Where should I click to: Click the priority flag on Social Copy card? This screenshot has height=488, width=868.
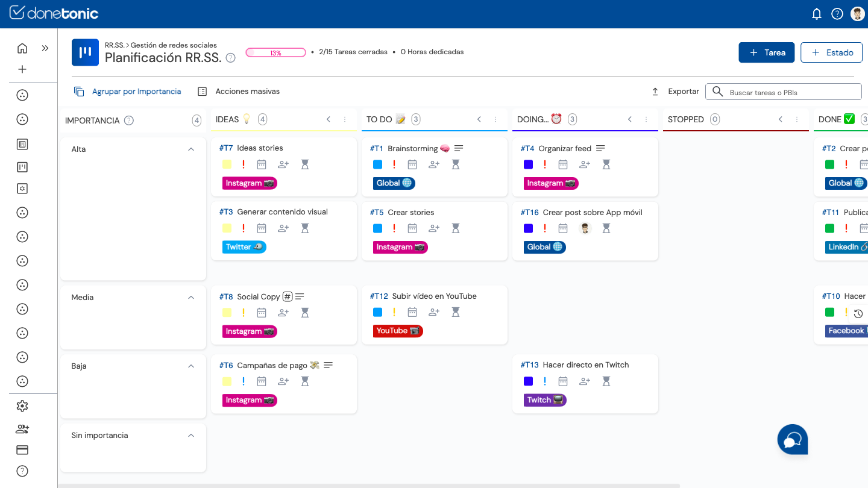coord(244,313)
